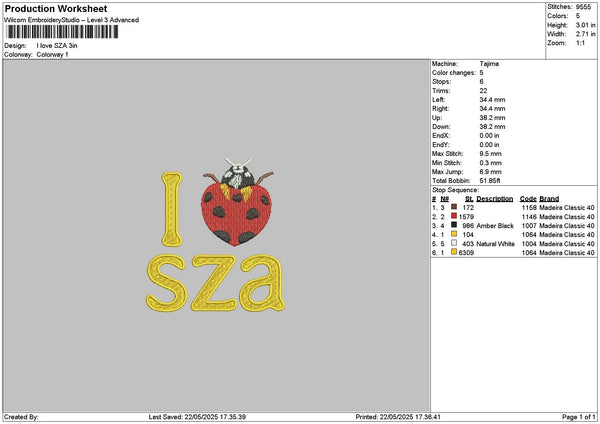Click the Wilcom EmbroideryStudio Level 3 Advanced text

72,20
